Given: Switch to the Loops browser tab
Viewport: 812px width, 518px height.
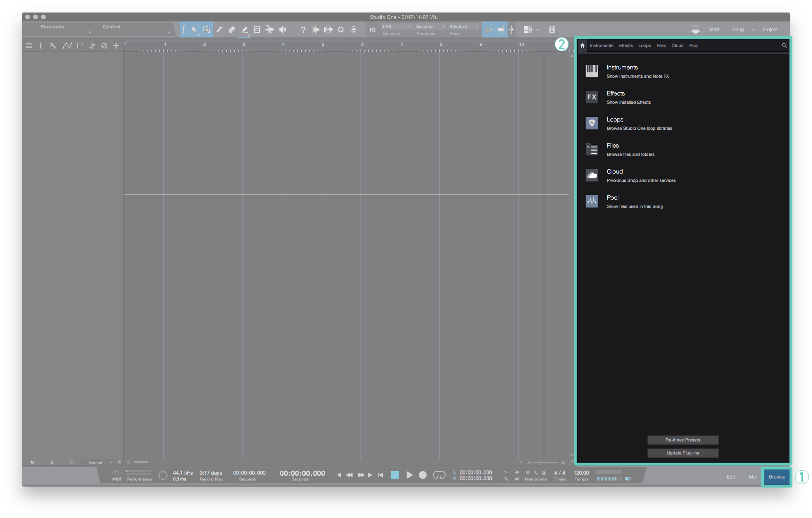Looking at the screenshot, I should [644, 45].
